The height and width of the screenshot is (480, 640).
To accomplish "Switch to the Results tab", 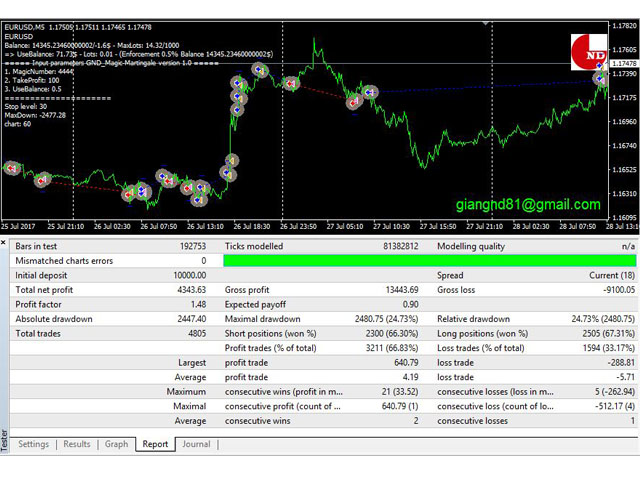I will tap(77, 444).
